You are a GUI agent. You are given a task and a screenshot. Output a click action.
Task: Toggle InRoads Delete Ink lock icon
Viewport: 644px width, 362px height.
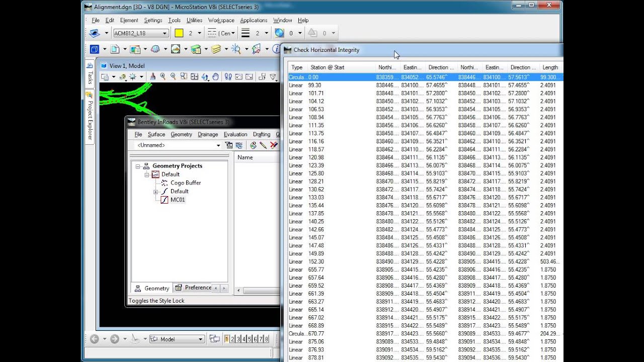274,145
